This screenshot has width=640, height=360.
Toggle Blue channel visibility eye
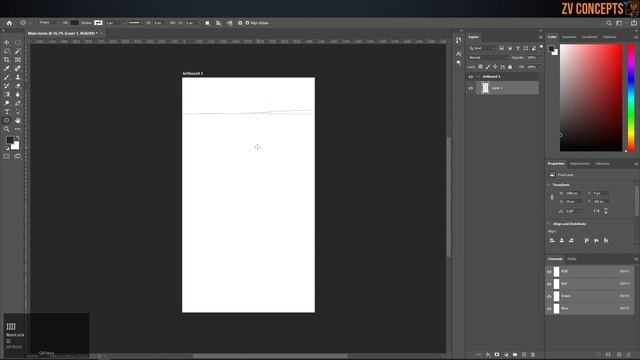[x=549, y=309]
